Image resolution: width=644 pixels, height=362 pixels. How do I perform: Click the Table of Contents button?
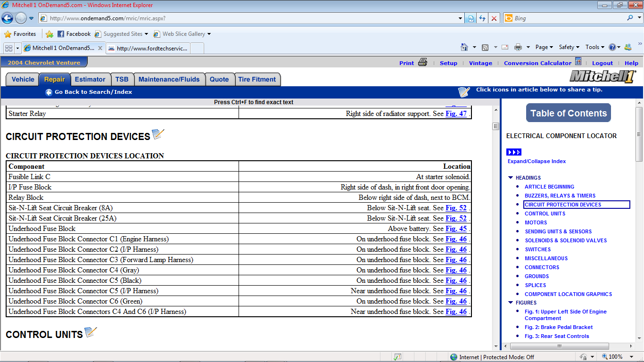pos(569,113)
